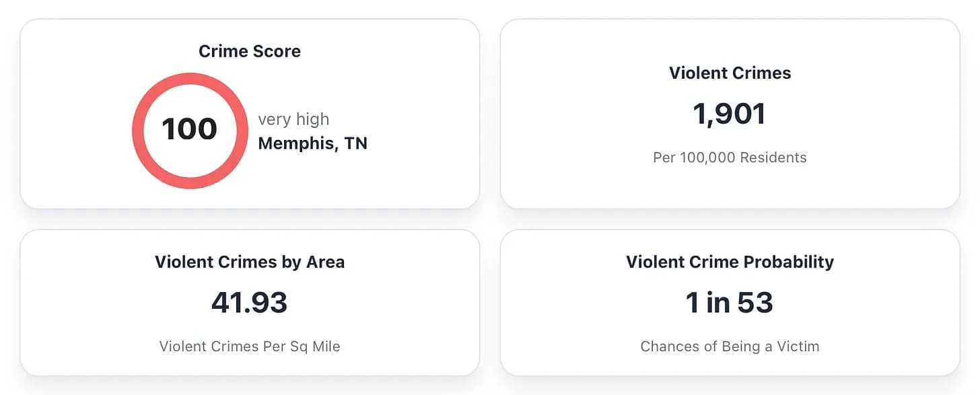The width and height of the screenshot is (980, 395).
Task: Click the '1 in 53' probability value
Action: coord(730,303)
